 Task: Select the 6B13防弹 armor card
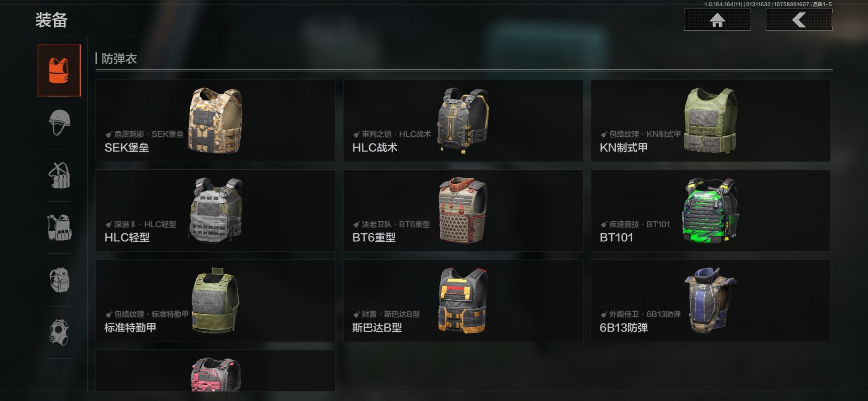711,301
